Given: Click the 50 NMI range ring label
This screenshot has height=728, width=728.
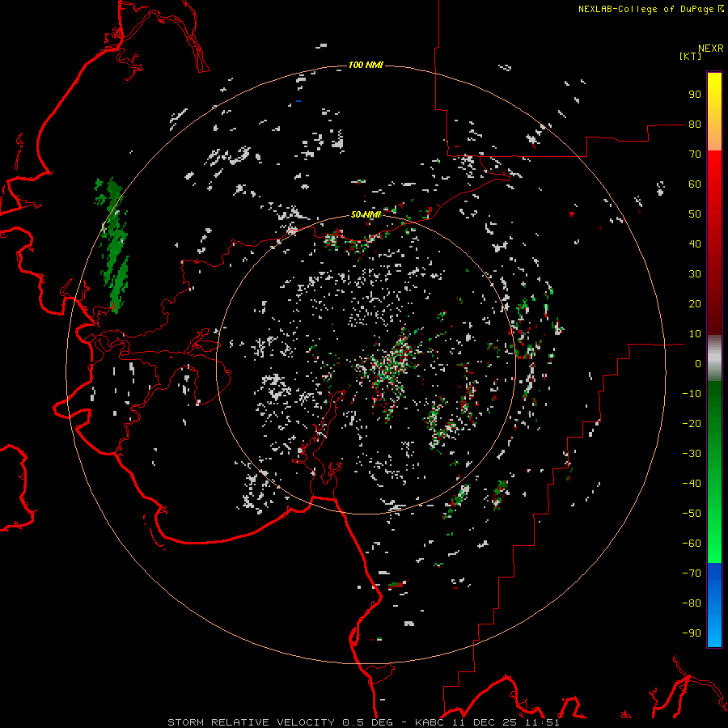Looking at the screenshot, I should (x=366, y=214).
